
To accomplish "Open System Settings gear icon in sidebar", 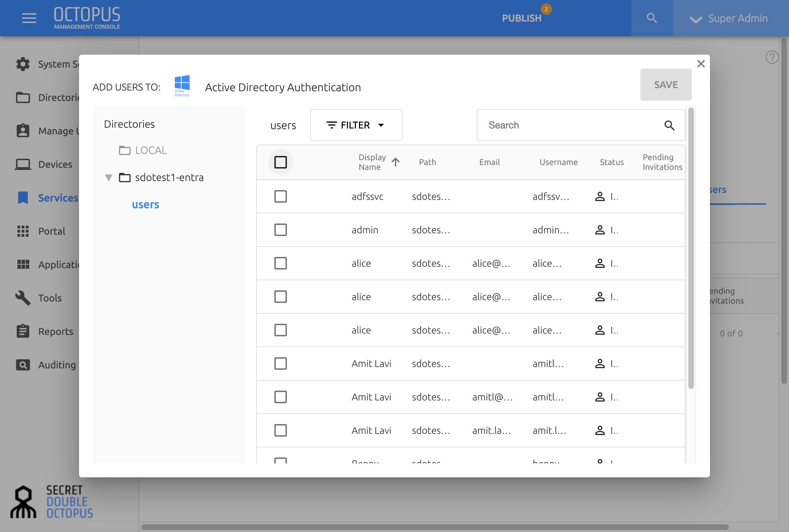I will pos(23,64).
